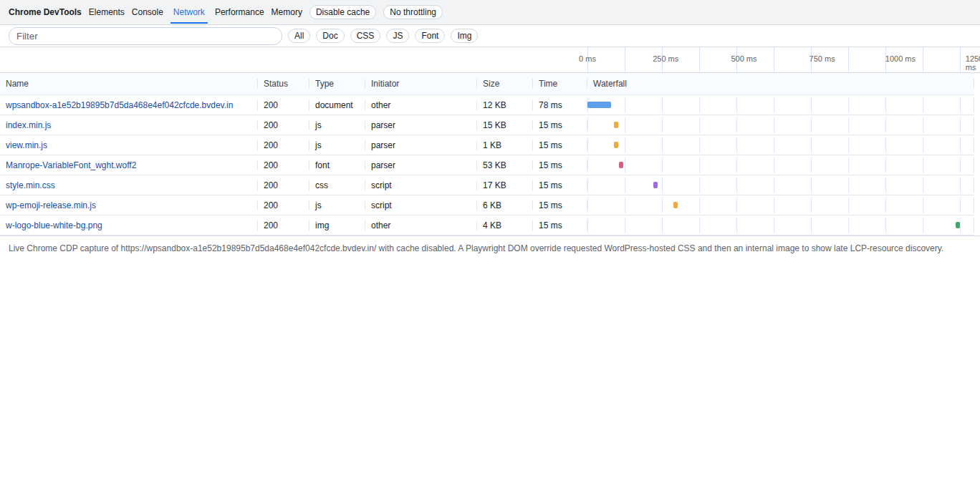Viewport: 980px width, 501px height.
Task: Click the blue document waterfall bar
Action: click(599, 105)
